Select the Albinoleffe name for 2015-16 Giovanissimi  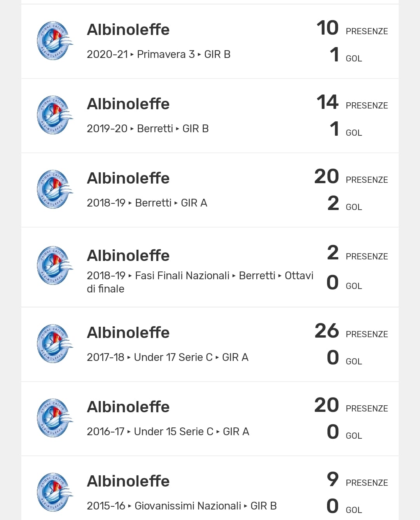coord(128,481)
